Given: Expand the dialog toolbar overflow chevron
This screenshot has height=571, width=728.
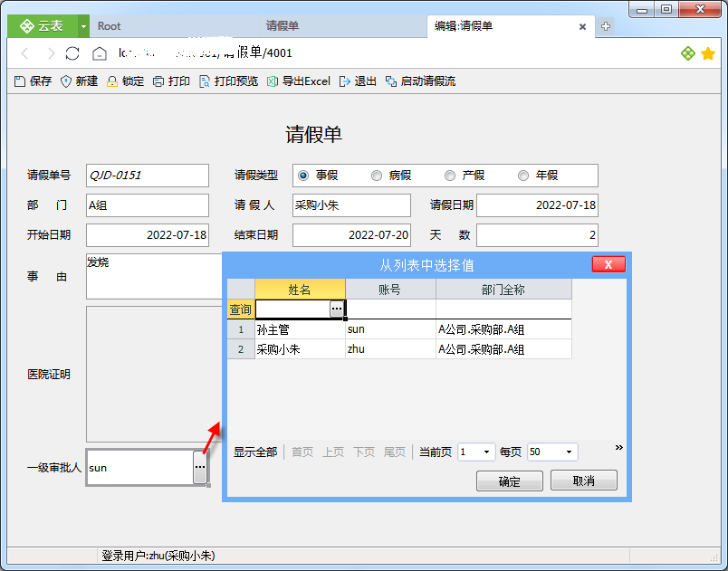Looking at the screenshot, I should tap(619, 447).
